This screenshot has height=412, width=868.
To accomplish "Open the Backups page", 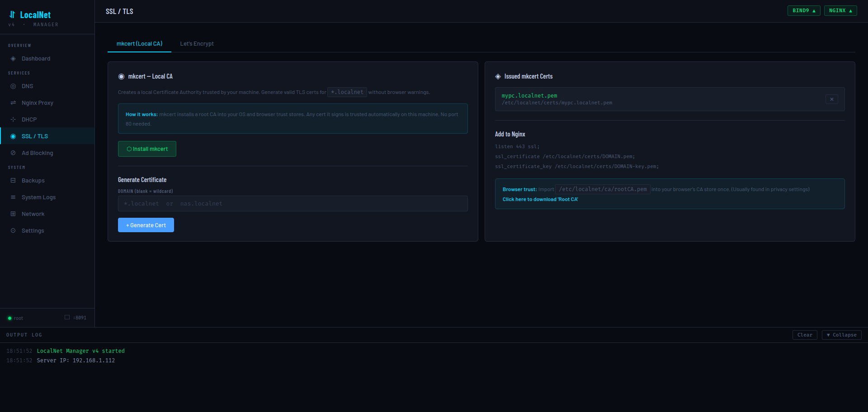I will [x=47, y=181].
